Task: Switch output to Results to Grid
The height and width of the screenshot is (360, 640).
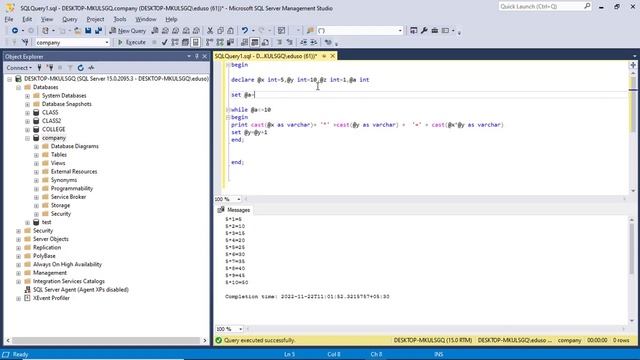Action: [255, 42]
